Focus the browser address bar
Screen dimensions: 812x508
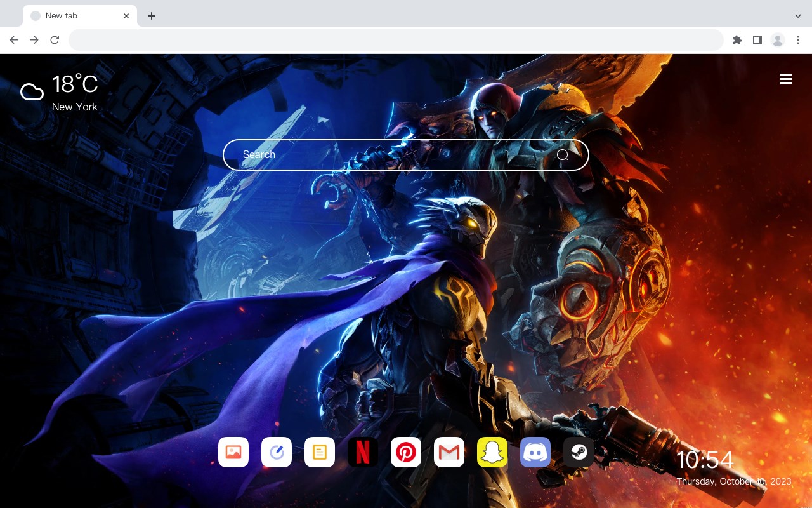[x=396, y=40]
